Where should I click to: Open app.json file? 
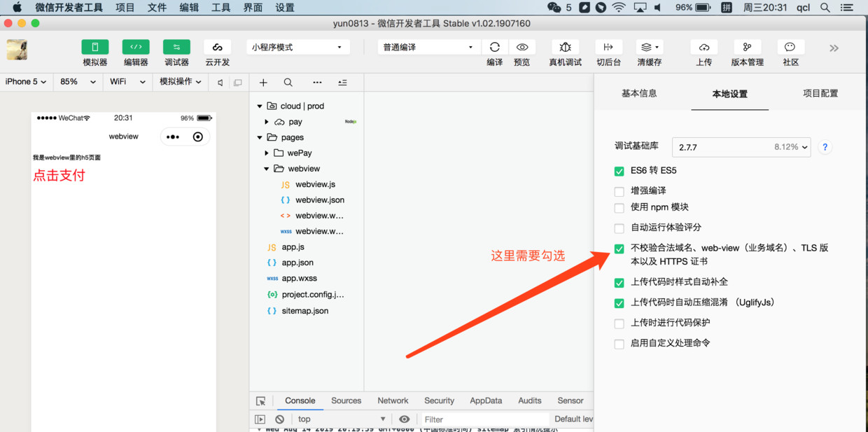(297, 263)
